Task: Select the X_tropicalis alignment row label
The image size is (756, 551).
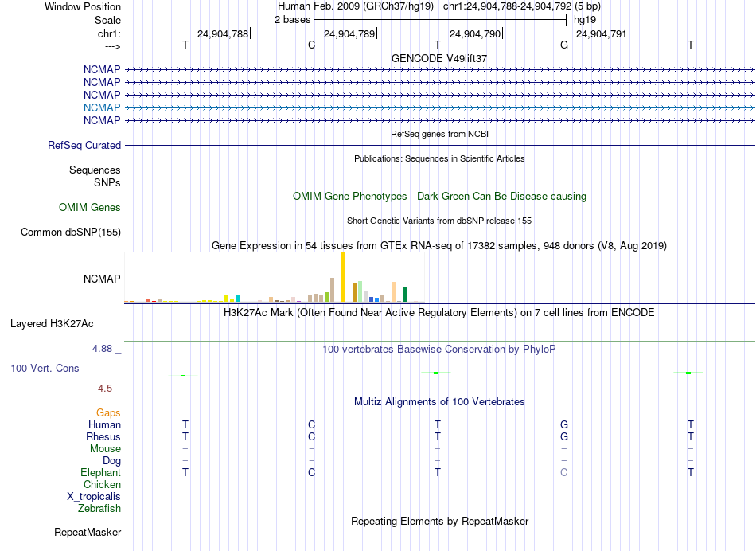Action: [x=94, y=497]
